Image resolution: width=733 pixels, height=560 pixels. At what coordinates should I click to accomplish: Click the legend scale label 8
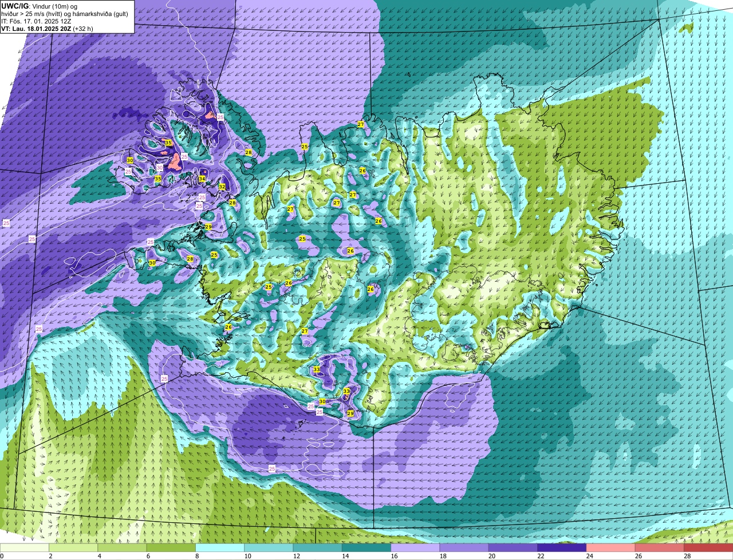click(x=196, y=556)
